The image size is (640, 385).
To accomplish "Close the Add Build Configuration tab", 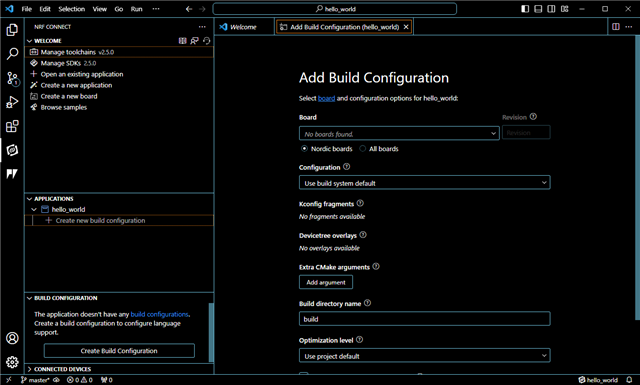I will [406, 27].
